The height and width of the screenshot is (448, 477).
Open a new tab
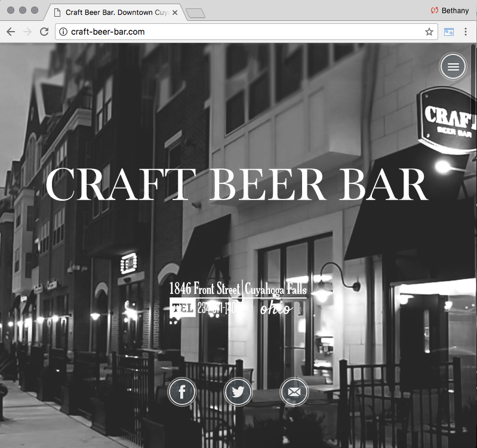[x=195, y=13]
